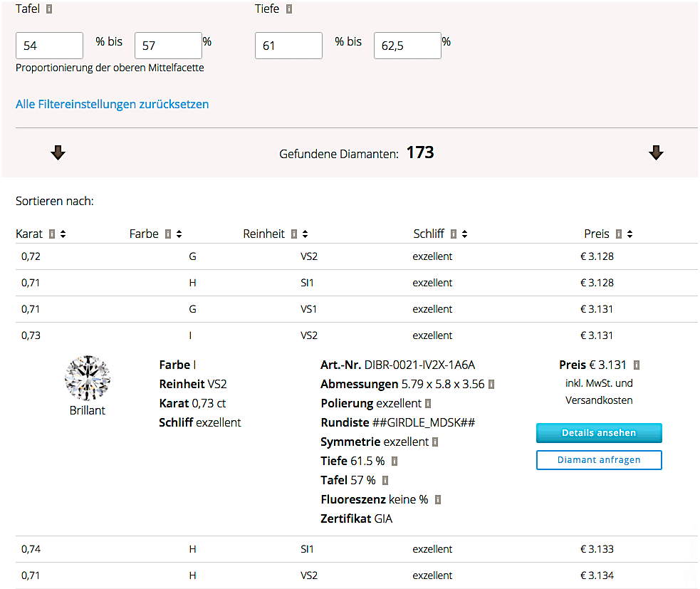700x589 pixels.
Task: Sort results by Karat arrows
Action: 63,234
